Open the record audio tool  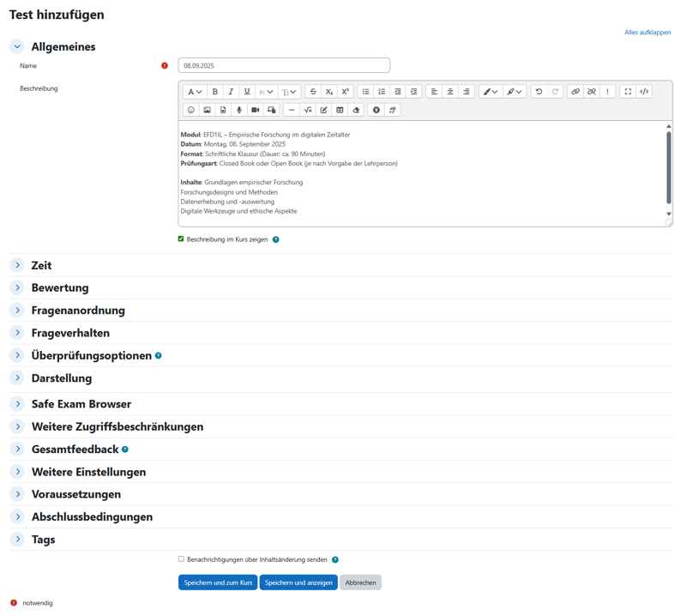pos(239,110)
